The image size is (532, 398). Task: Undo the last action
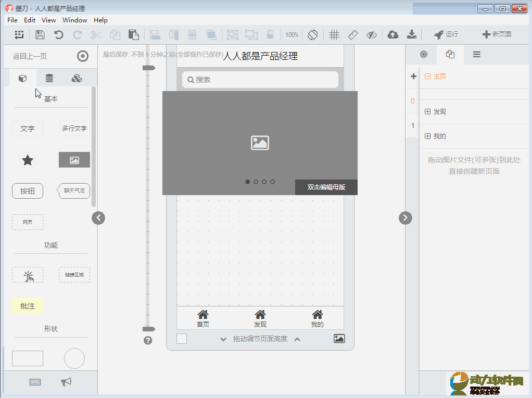point(59,34)
